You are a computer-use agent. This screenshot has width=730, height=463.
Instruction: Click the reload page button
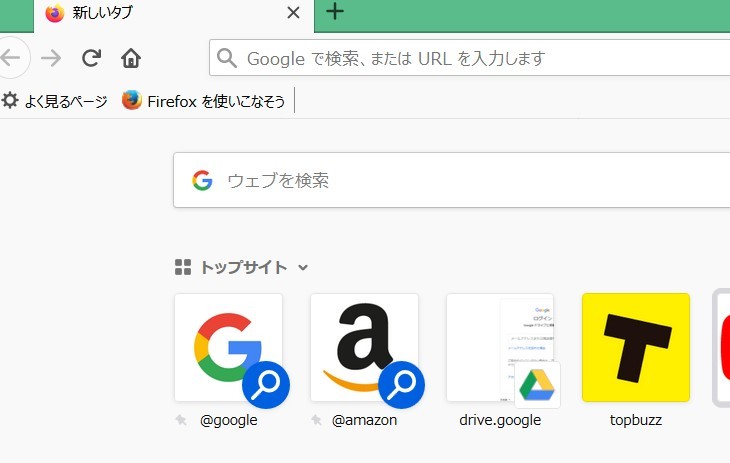coord(91,58)
